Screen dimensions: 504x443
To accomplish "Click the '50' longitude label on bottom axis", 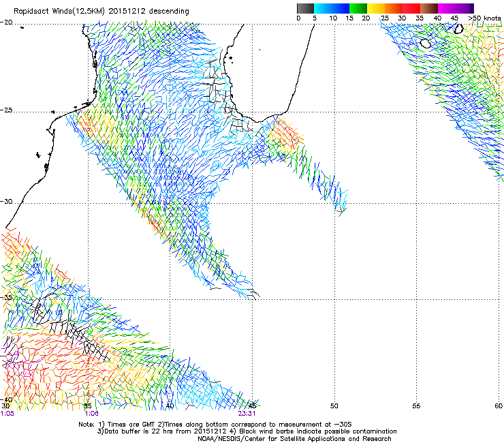I will (334, 406).
